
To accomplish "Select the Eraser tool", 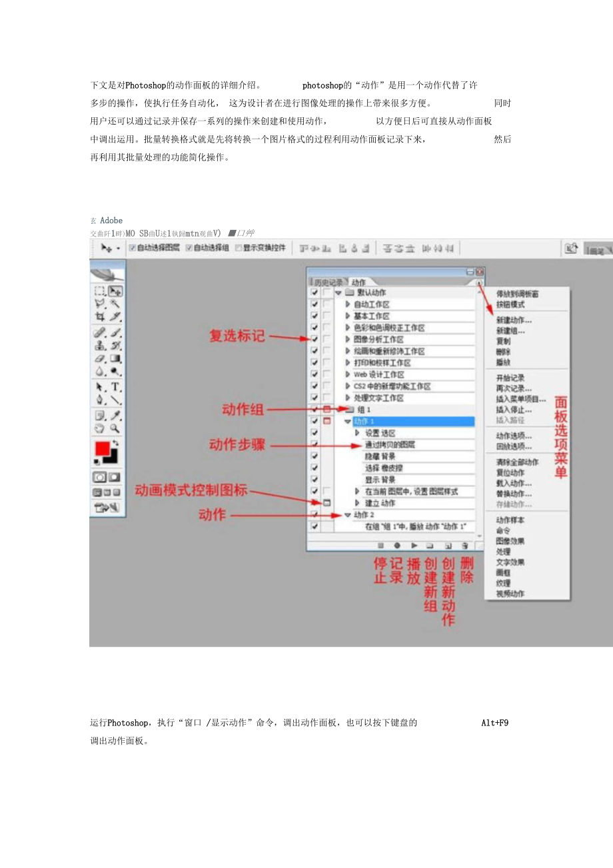I will tap(99, 358).
